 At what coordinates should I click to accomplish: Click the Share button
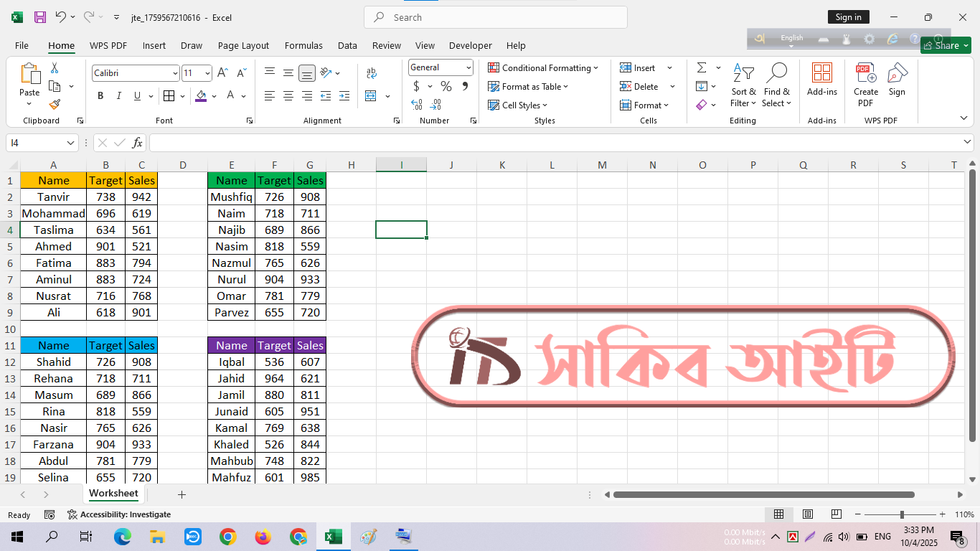point(946,45)
